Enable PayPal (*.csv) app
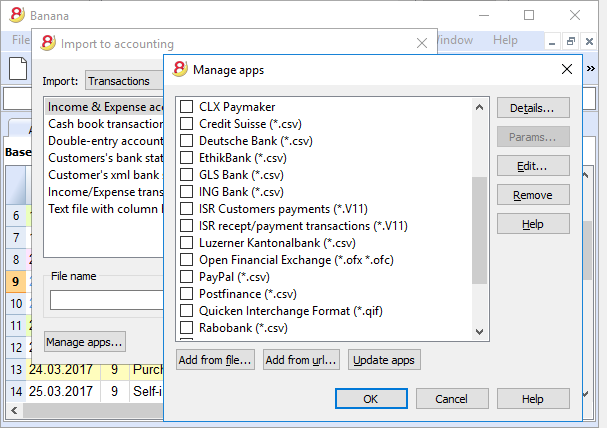 pyautogui.click(x=187, y=277)
